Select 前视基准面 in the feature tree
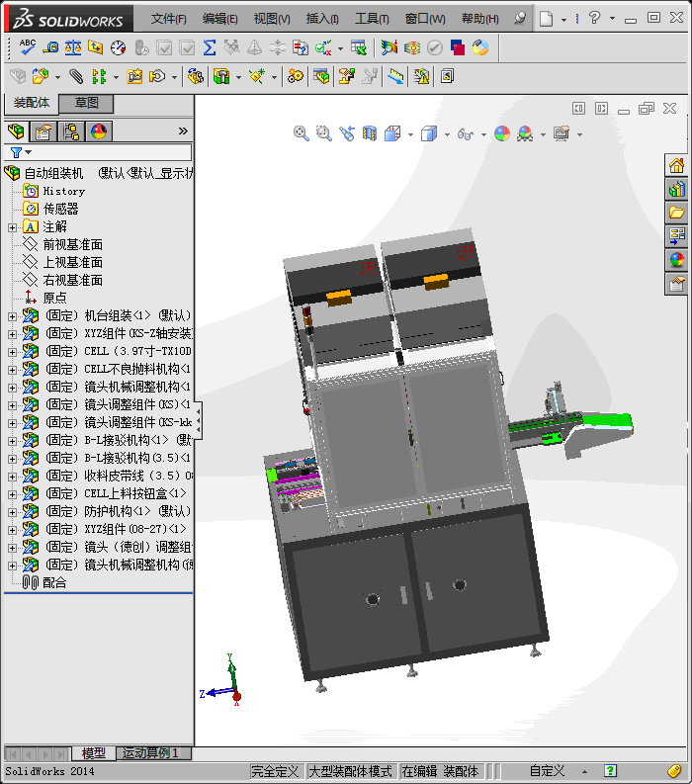The height and width of the screenshot is (784, 692). coord(72,245)
